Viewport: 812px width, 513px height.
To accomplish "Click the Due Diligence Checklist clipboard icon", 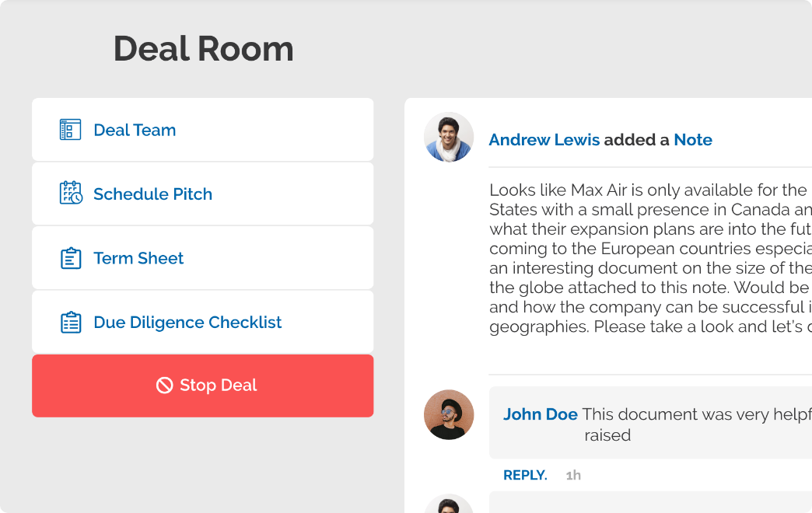I will tap(71, 322).
